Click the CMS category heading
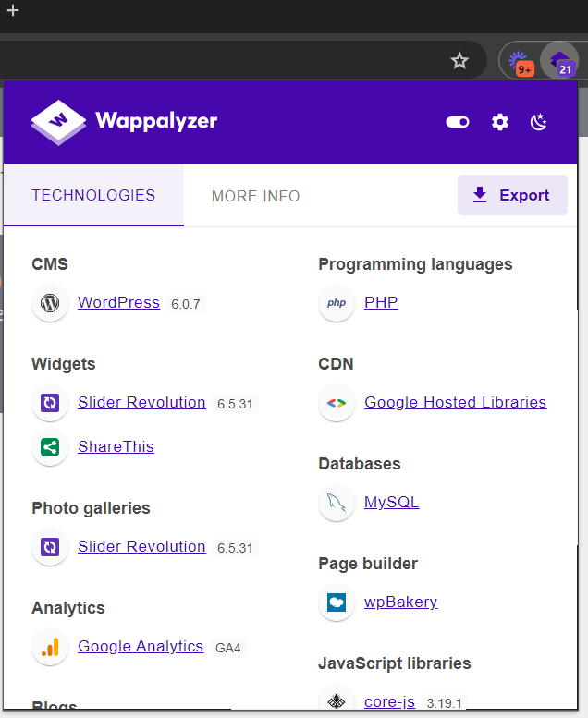This screenshot has height=718, width=588. [50, 264]
